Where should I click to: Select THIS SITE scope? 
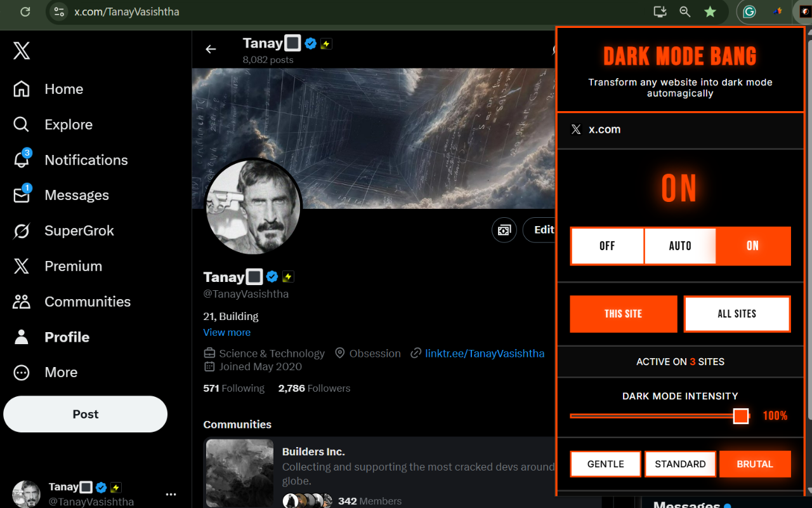click(x=624, y=314)
